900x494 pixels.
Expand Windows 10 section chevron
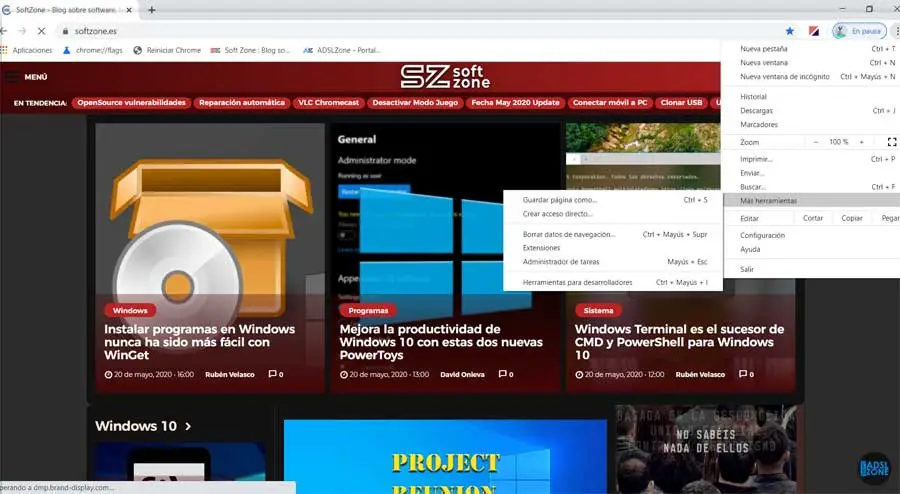188,426
